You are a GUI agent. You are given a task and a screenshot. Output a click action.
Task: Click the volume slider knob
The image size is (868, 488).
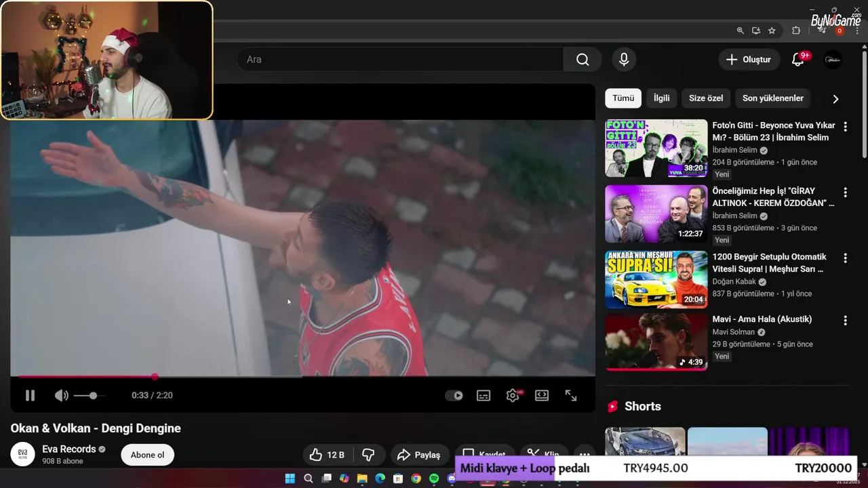[x=93, y=395]
